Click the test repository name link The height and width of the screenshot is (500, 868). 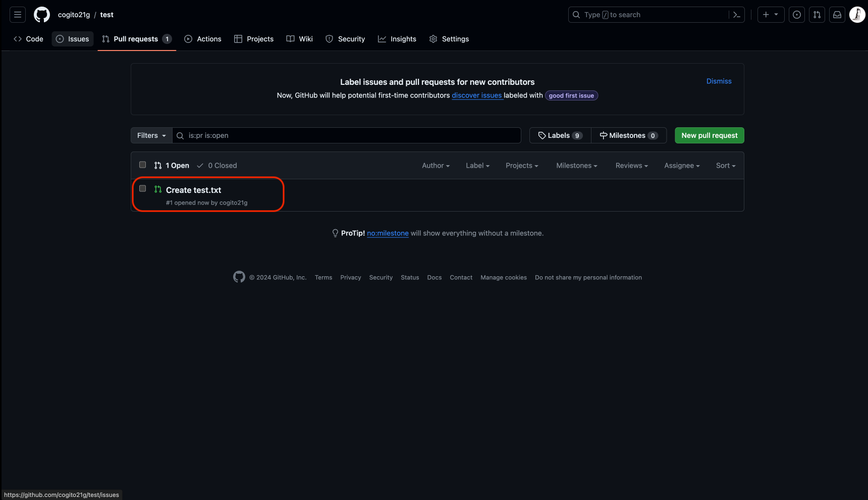pyautogui.click(x=106, y=15)
